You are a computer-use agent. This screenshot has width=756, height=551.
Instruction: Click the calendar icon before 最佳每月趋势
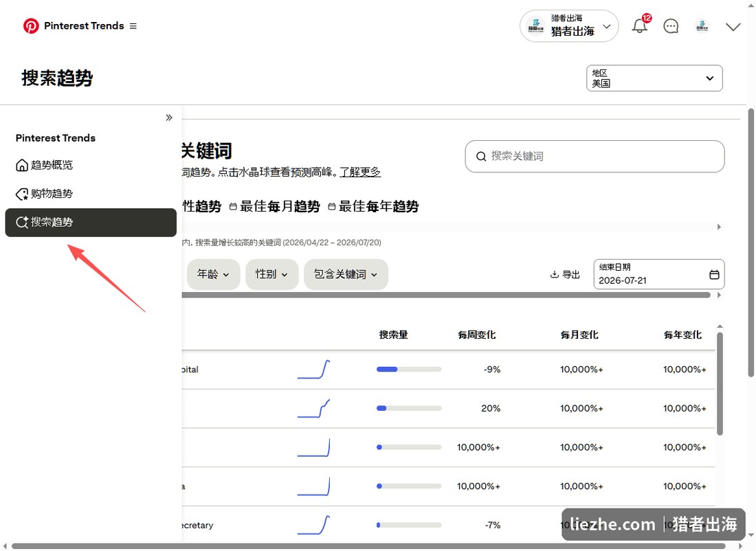point(233,207)
